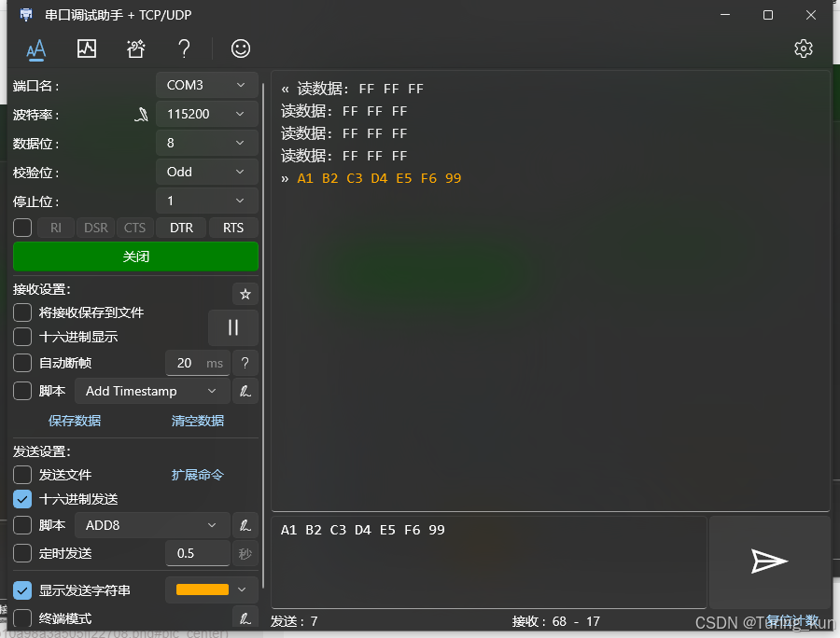Click the send text box with A1 B2
Screen dimensions: 840x638
[488, 562]
